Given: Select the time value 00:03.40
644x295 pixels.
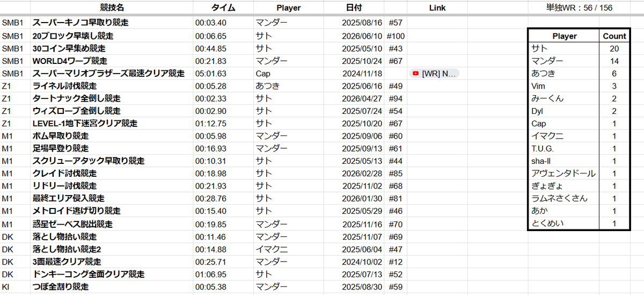Looking at the screenshot, I should [x=211, y=23].
